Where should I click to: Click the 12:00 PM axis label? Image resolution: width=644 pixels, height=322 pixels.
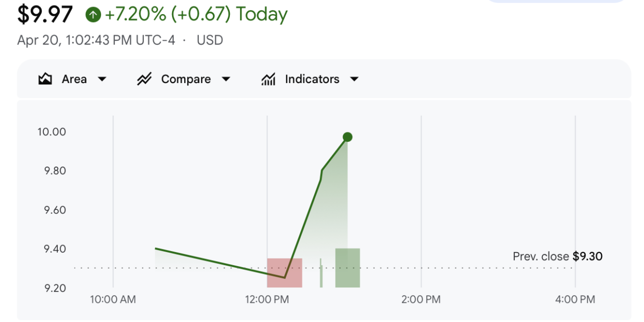coord(267,299)
